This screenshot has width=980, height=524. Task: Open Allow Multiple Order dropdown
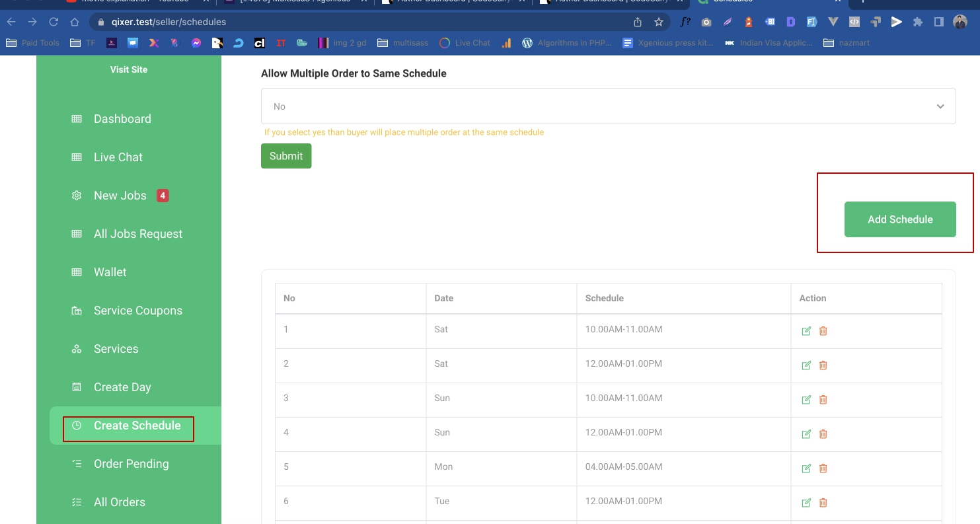click(x=608, y=106)
